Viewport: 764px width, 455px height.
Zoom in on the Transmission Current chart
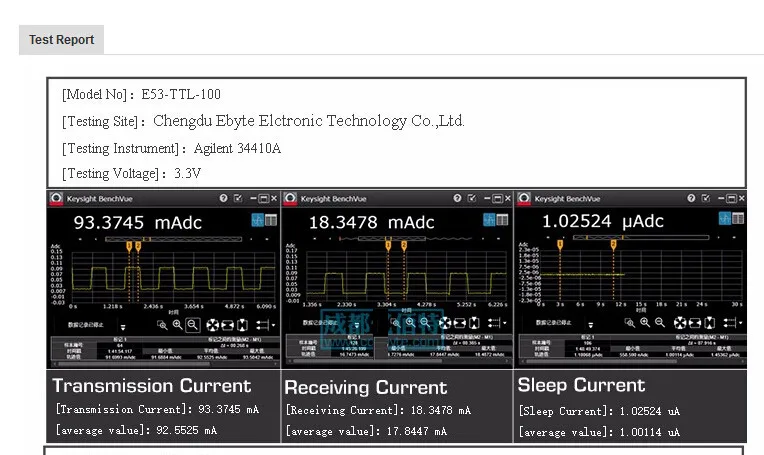click(x=177, y=324)
